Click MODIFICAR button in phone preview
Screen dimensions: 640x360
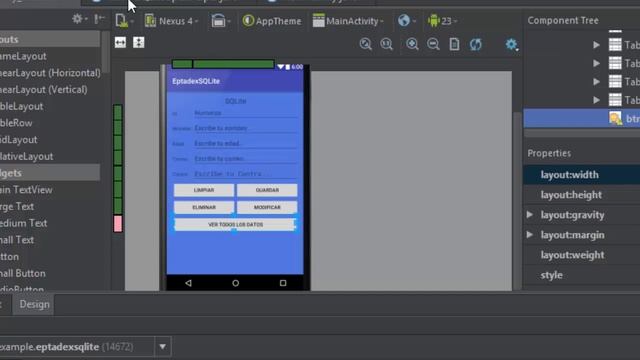click(267, 207)
